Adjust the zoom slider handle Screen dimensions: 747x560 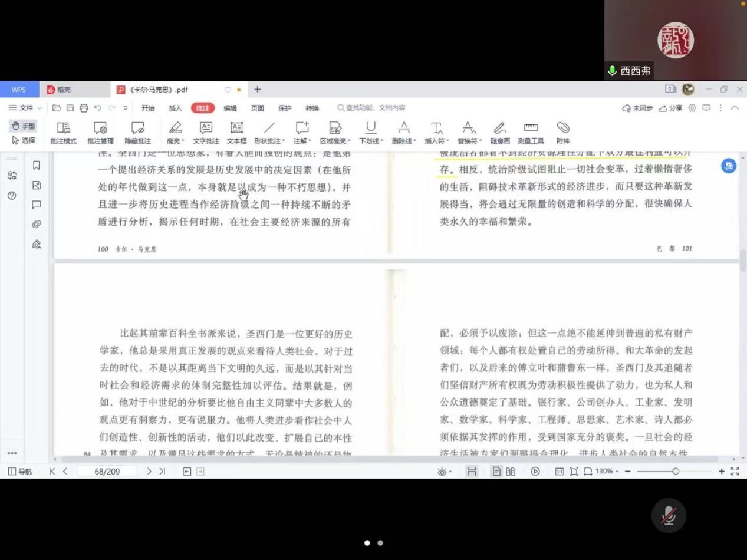676,472
